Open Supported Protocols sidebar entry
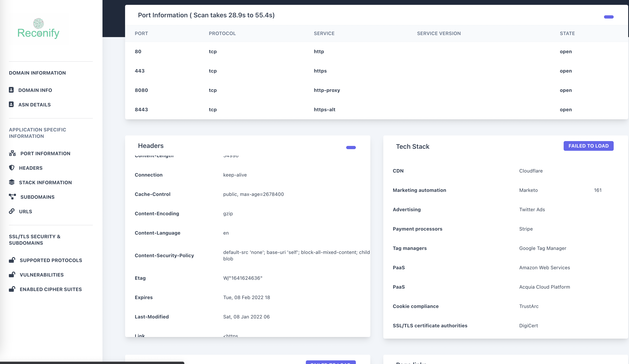The height and width of the screenshot is (364, 629). (x=51, y=260)
